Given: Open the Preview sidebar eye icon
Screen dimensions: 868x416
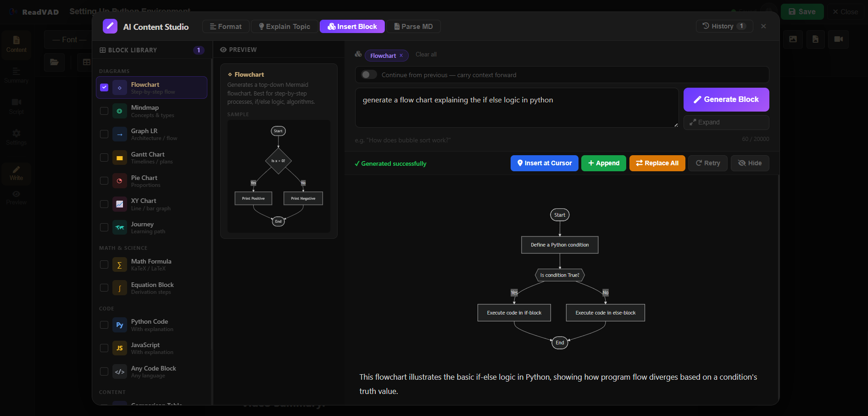Looking at the screenshot, I should click(x=16, y=194).
